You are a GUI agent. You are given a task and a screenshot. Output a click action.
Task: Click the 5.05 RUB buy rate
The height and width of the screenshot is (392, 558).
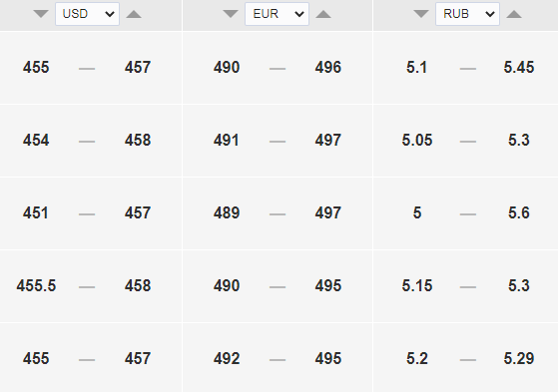(417, 141)
